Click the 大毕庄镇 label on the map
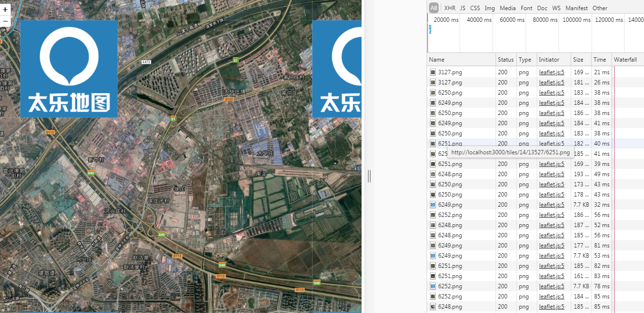The width and height of the screenshot is (644, 313). 234,92
